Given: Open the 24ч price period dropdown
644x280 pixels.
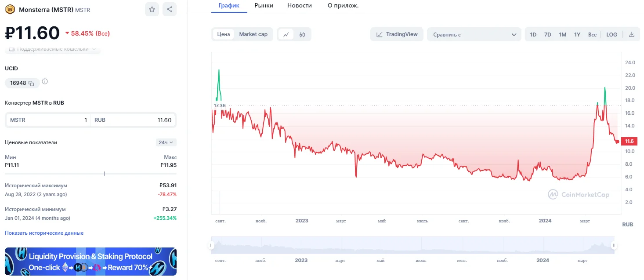Looking at the screenshot, I should pos(166,142).
